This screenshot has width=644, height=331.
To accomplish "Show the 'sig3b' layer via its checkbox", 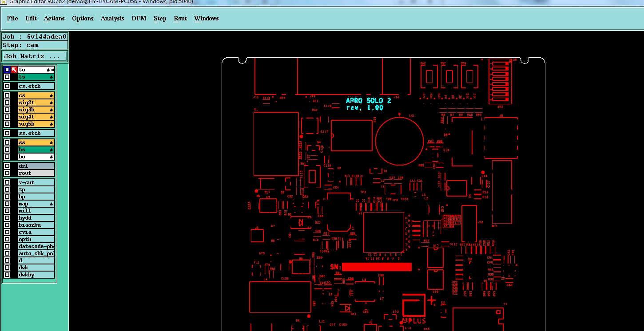I will click(x=7, y=110).
